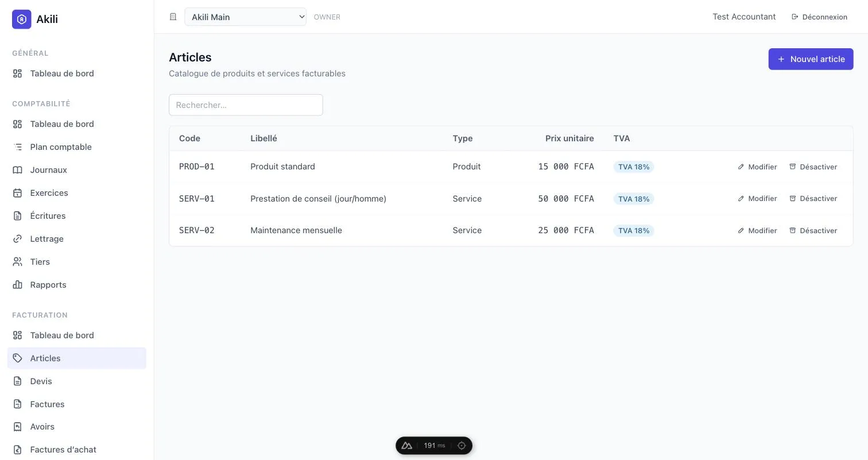Viewport: 868px width, 460px height.
Task: Click the Lettrage link icon
Action: 18,239
